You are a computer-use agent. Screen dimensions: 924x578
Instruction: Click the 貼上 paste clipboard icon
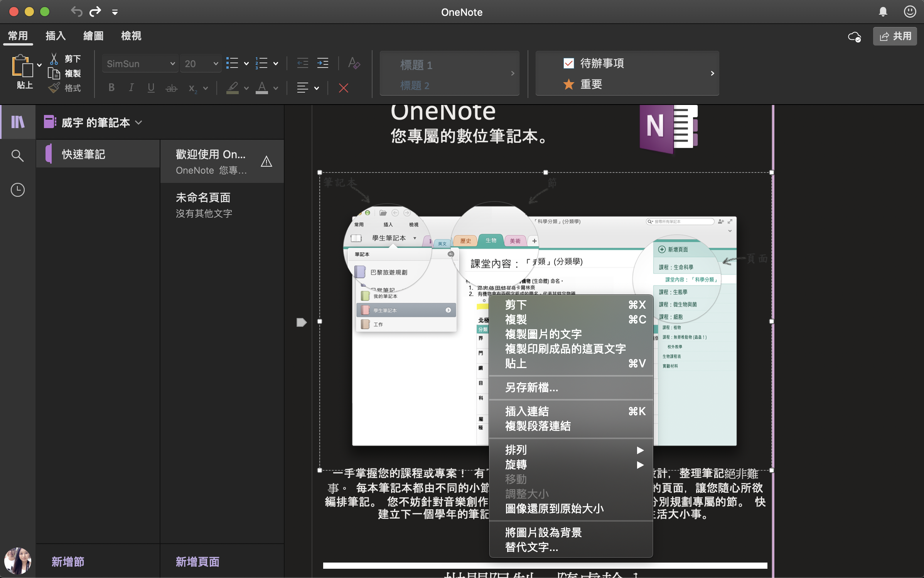click(x=22, y=66)
